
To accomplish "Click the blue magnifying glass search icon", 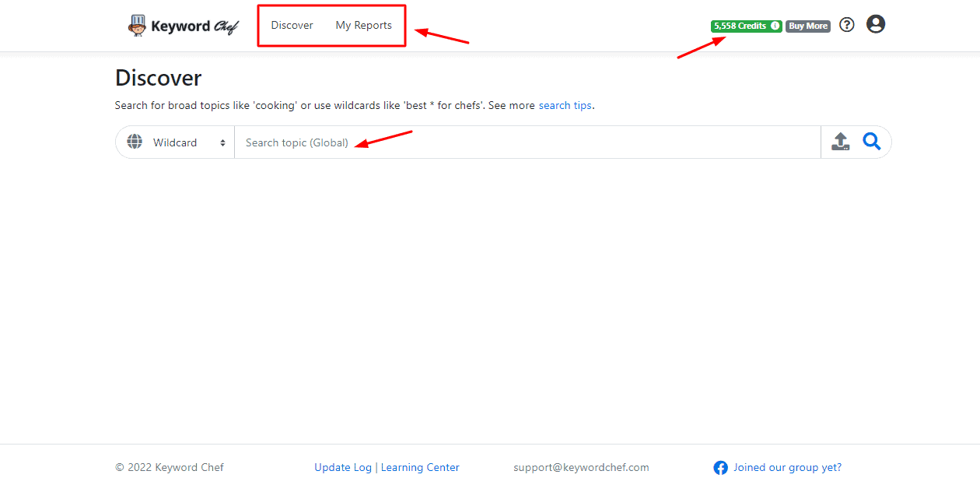I will pos(872,142).
